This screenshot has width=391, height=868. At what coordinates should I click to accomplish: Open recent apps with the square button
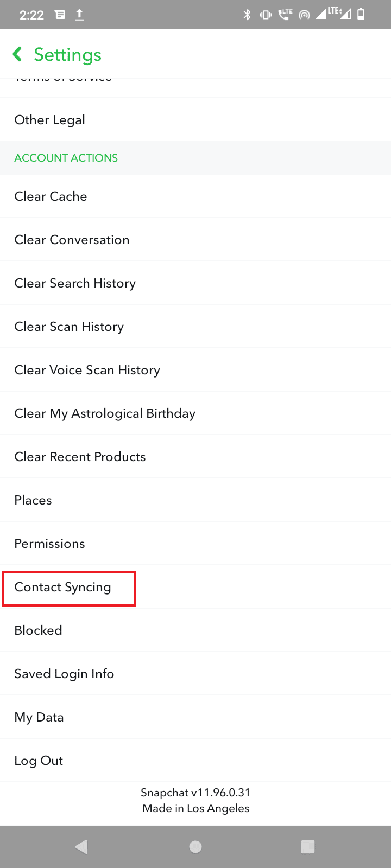(308, 846)
